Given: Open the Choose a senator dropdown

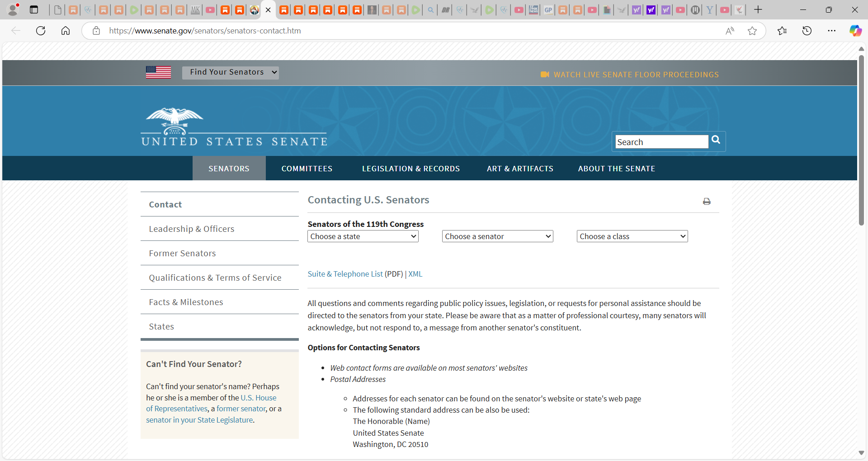Looking at the screenshot, I should (498, 236).
